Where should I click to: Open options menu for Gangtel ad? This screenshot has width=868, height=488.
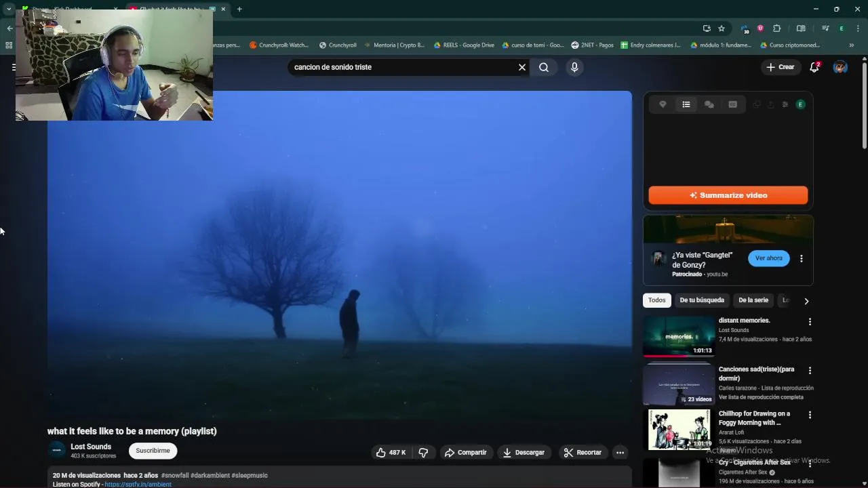[802, 258]
